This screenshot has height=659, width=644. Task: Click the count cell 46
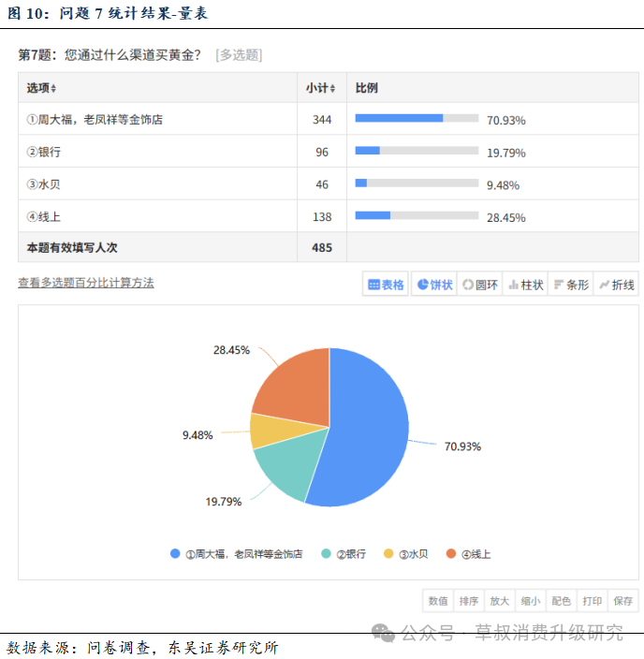coord(322,184)
